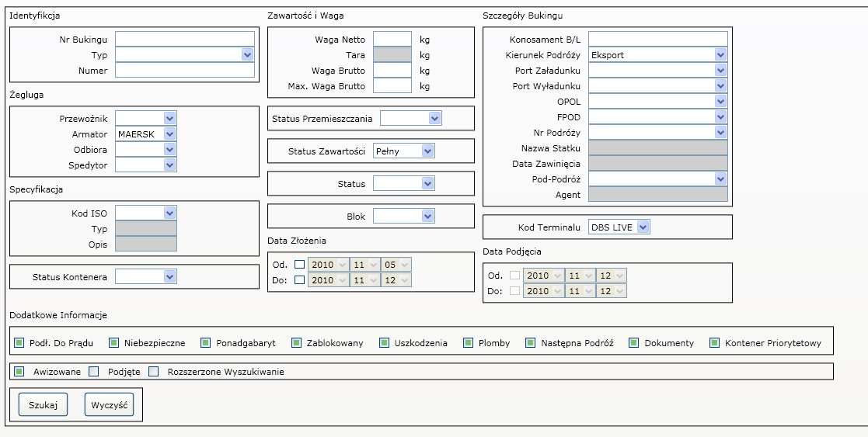Click the Konosament B/L input field
Screen dimensions: 868x437
pyautogui.click(x=657, y=40)
